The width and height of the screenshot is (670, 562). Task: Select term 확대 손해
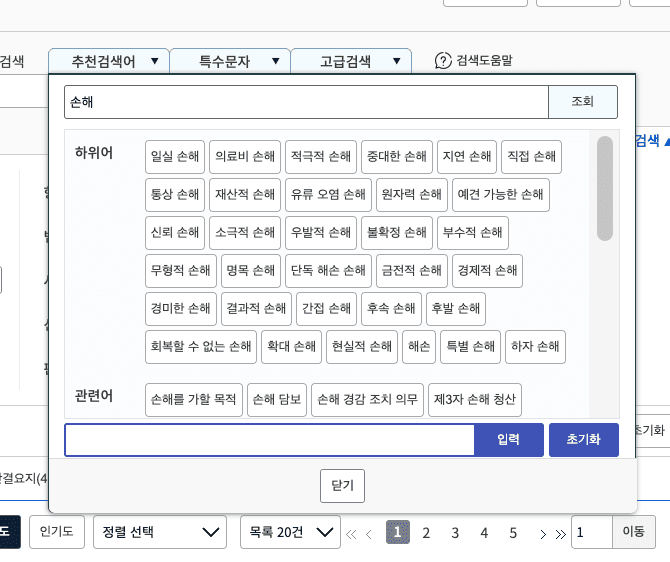click(291, 347)
